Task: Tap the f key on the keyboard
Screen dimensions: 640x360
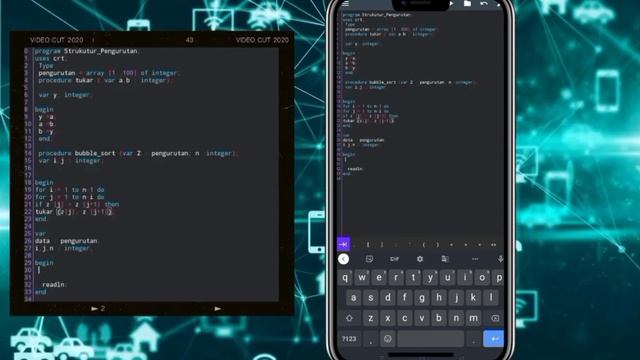Action: pos(404,298)
